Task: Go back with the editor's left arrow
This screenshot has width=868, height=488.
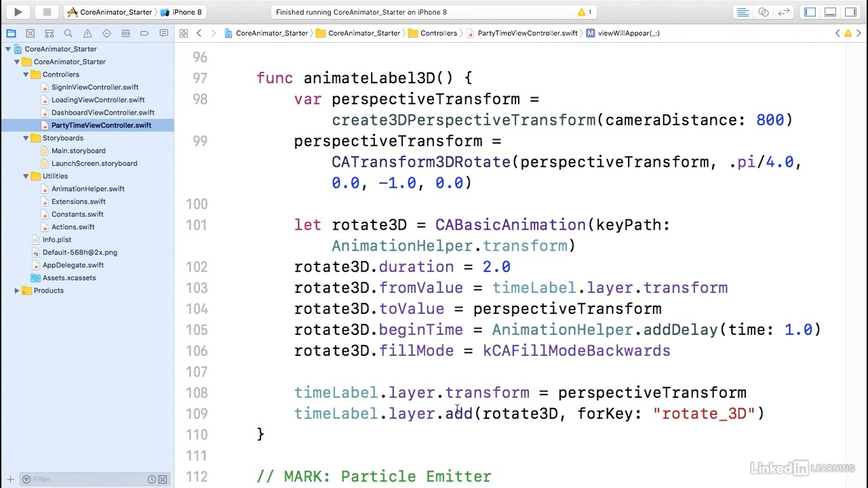Action: point(199,33)
